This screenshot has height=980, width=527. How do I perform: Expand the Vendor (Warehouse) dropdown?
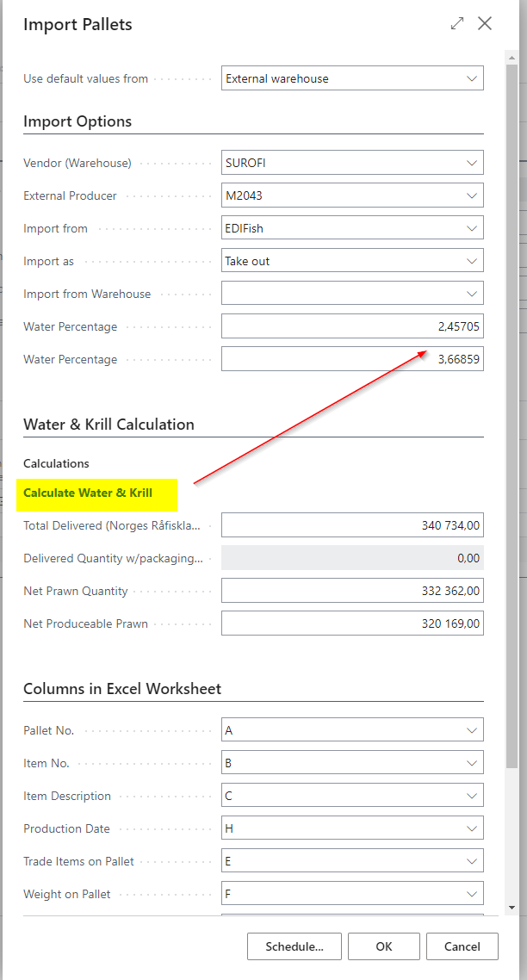click(472, 163)
